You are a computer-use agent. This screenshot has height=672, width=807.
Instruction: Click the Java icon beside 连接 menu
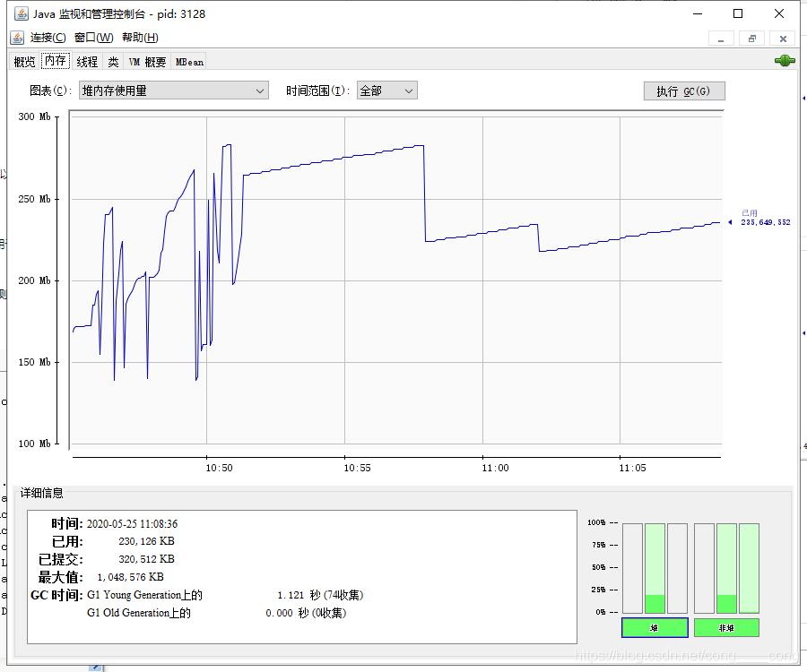tap(16, 38)
